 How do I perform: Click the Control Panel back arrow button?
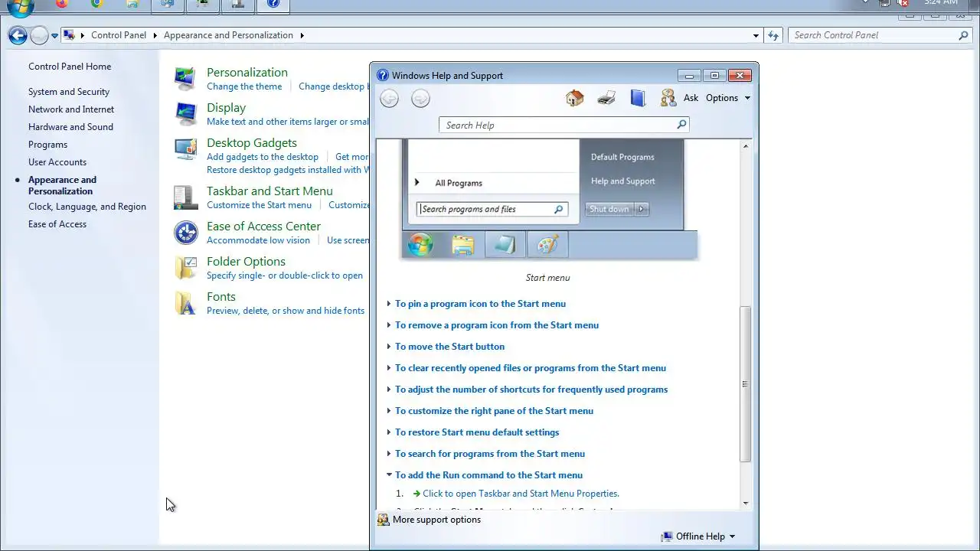[18, 35]
